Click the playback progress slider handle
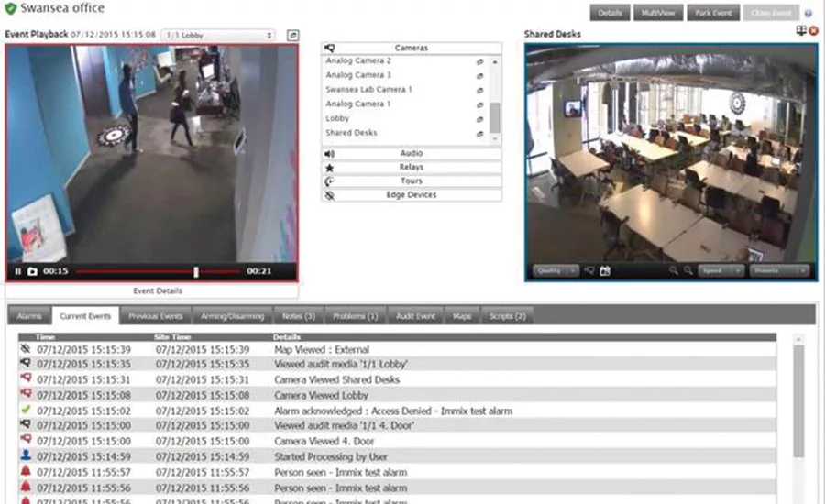Image resolution: width=825 pixels, height=504 pixels. [x=196, y=271]
